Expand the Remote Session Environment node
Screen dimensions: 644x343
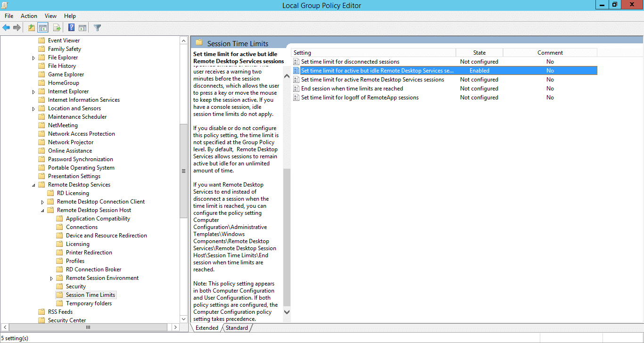(x=51, y=278)
